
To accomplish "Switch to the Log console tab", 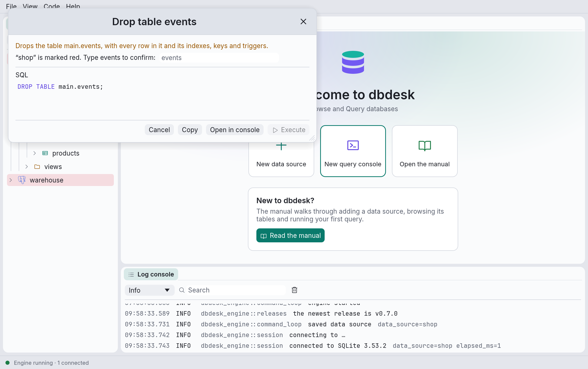I will pos(151,274).
